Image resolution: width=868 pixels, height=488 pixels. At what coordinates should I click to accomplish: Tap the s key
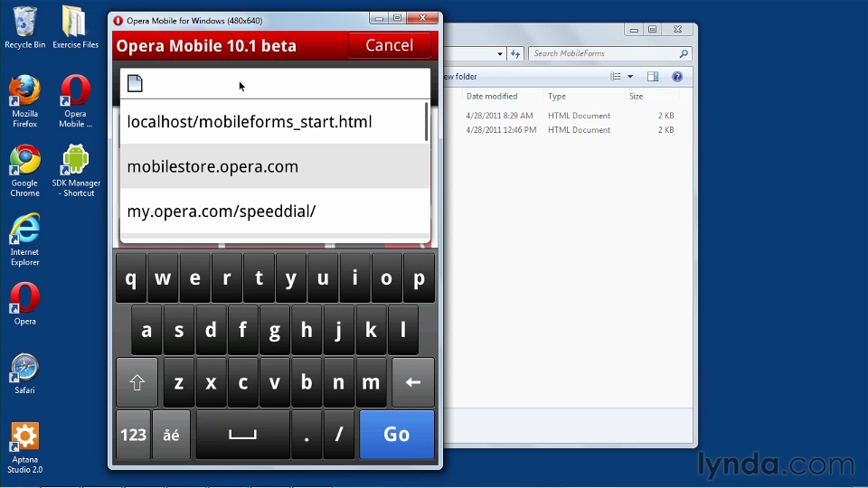pyautogui.click(x=179, y=331)
